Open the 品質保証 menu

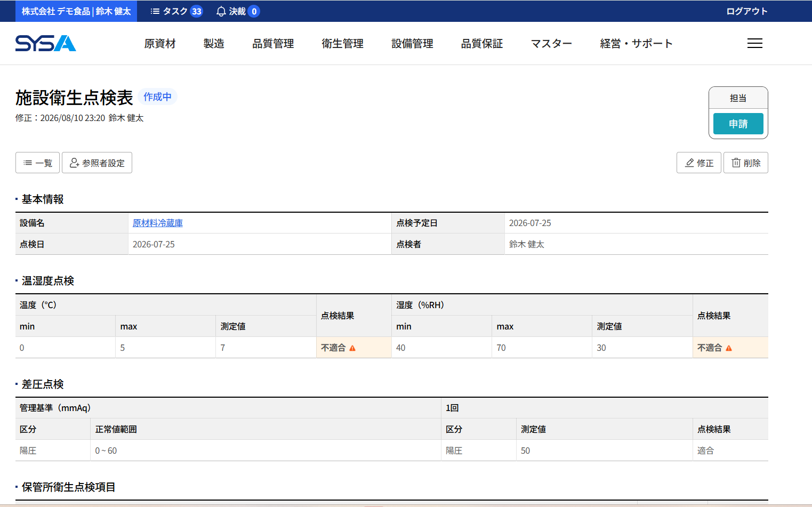pyautogui.click(x=482, y=44)
